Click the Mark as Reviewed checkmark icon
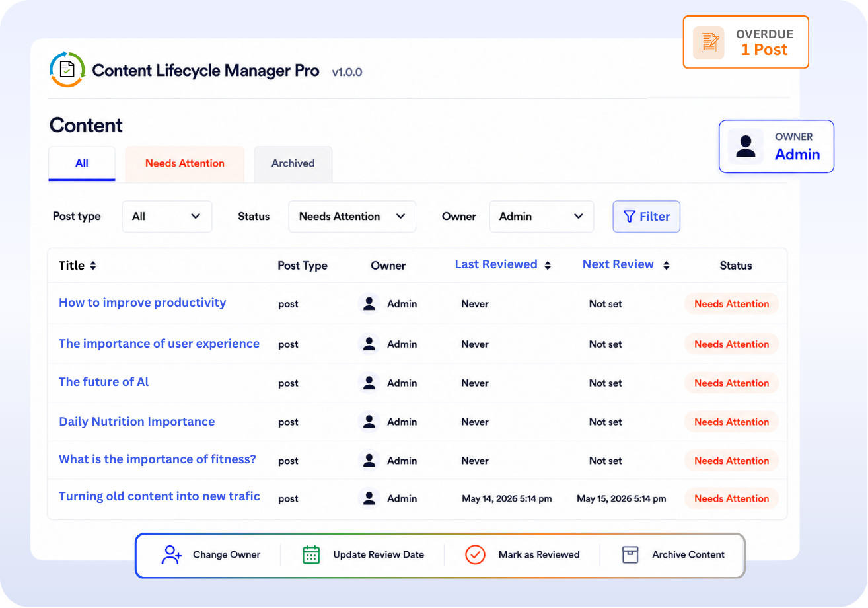 (x=476, y=554)
